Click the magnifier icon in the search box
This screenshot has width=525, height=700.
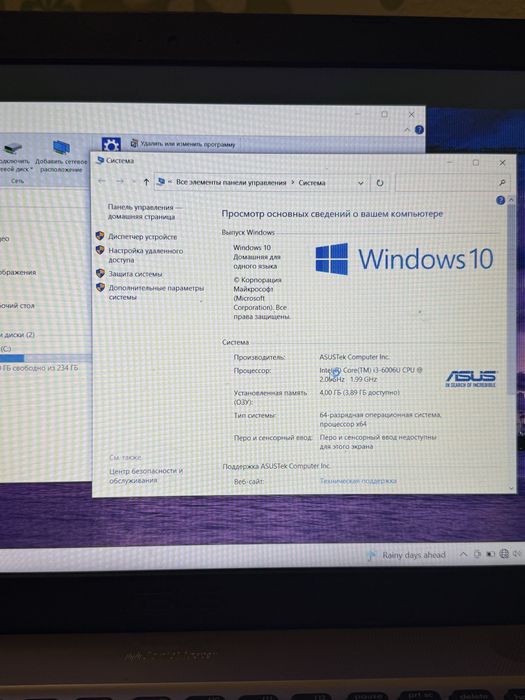point(502,183)
